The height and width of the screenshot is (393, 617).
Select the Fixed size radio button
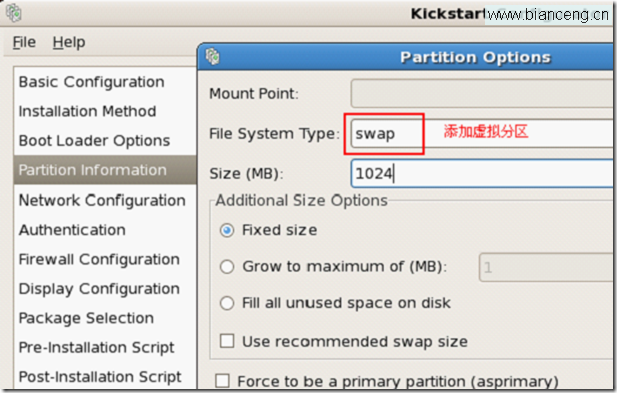[x=227, y=230]
